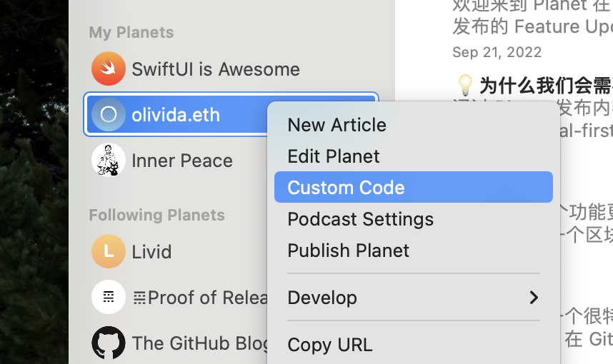Choose New Article from context menu
Image resolution: width=613 pixels, height=364 pixels.
click(x=337, y=125)
